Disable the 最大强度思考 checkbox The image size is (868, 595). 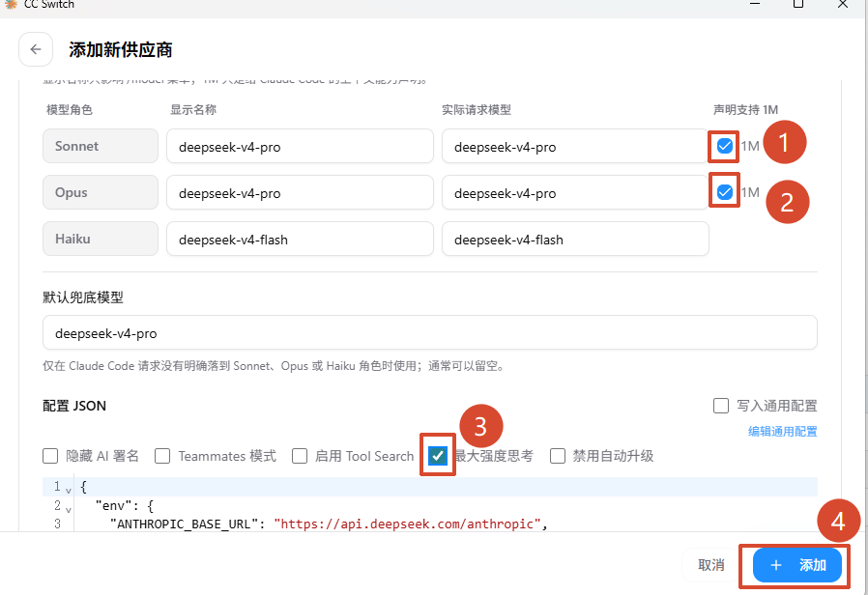click(437, 456)
